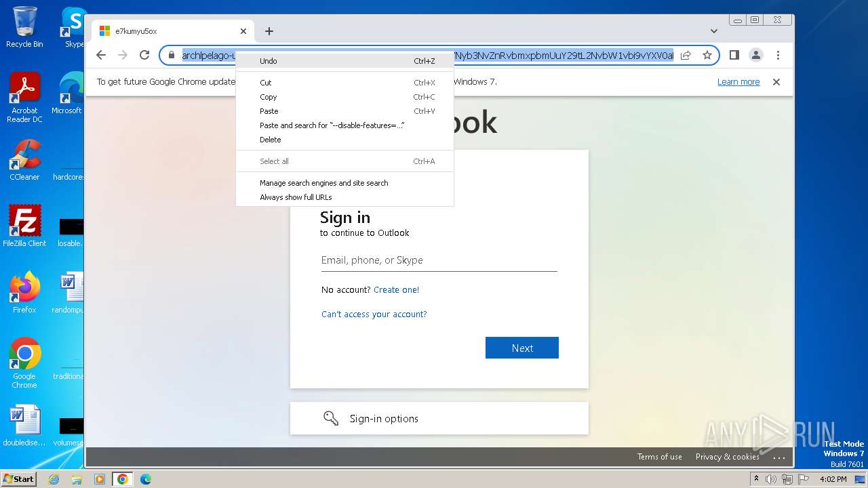
Task: Choose Cut from the context menu
Action: tap(344, 83)
